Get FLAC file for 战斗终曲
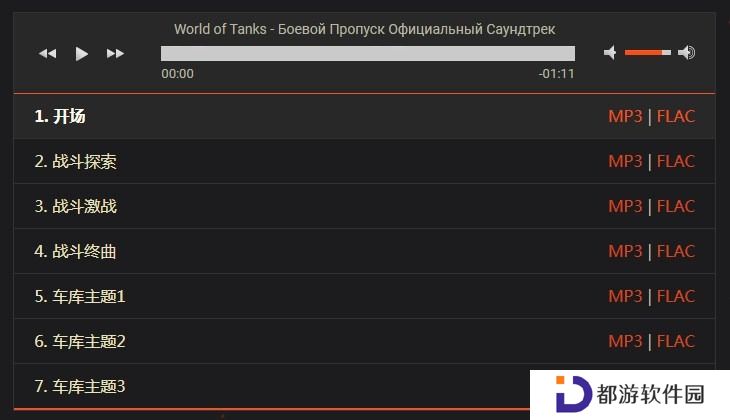Screen dimensions: 730x420 [x=676, y=251]
